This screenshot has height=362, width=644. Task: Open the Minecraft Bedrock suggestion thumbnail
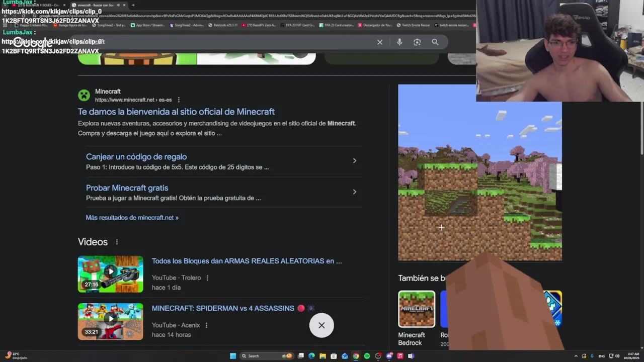click(x=417, y=309)
